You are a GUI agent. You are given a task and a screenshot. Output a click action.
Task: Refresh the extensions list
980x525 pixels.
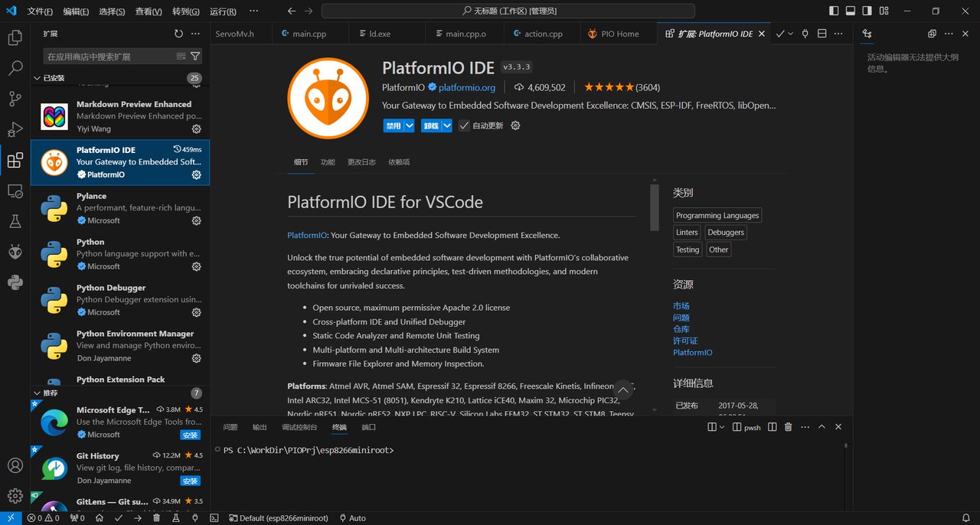coord(178,34)
